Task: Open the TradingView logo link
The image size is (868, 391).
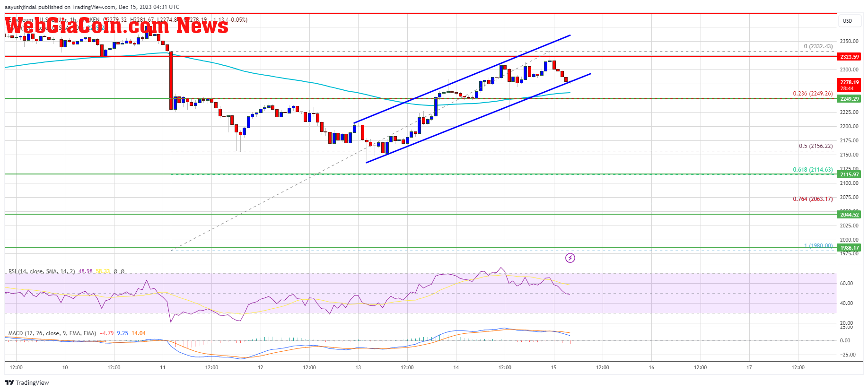Action: (27, 382)
